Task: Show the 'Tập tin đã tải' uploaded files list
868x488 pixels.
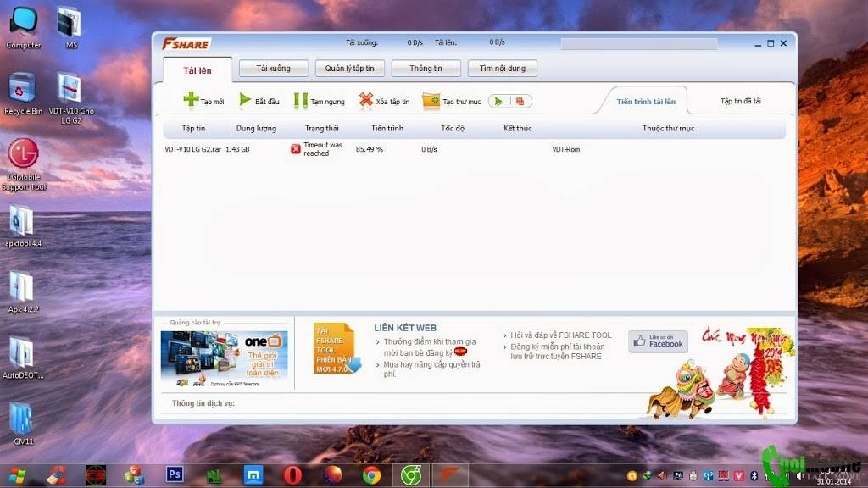Action: 740,101
